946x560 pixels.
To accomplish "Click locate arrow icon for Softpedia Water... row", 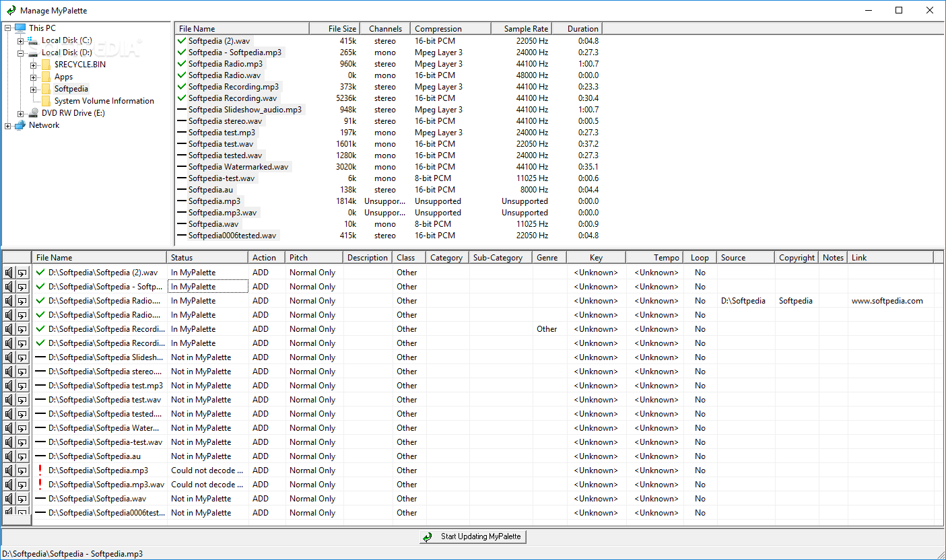I will [23, 428].
